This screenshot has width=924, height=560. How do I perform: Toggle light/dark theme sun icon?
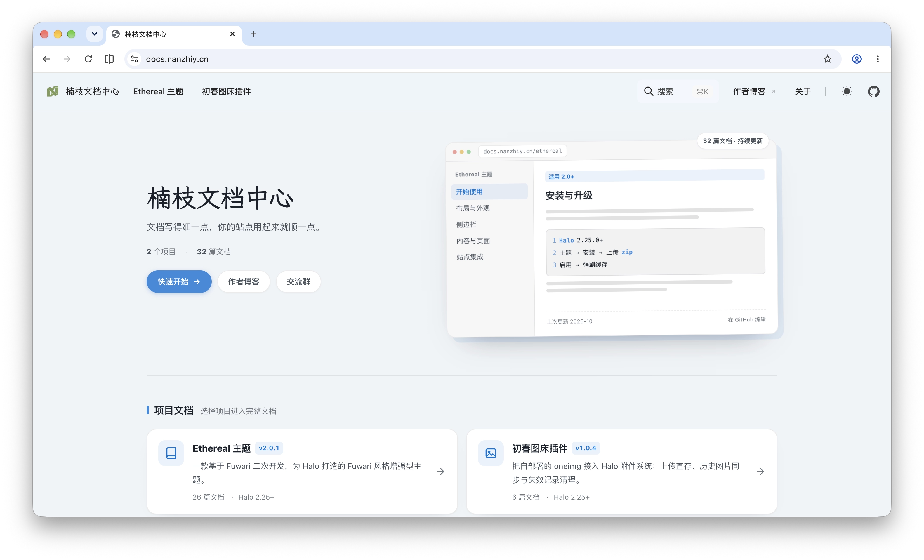[x=847, y=91]
